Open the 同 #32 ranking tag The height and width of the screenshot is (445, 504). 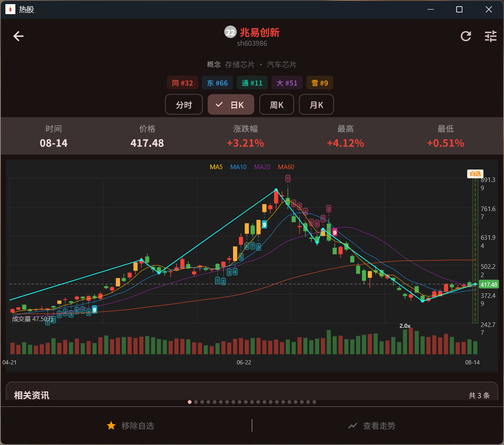182,83
